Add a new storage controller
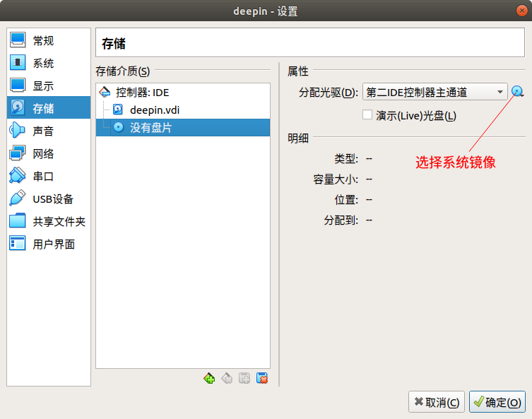 pos(209,378)
